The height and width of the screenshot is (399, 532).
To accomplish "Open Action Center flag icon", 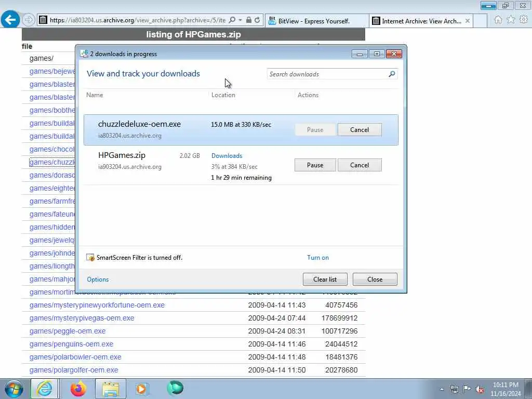I will click(x=467, y=389).
